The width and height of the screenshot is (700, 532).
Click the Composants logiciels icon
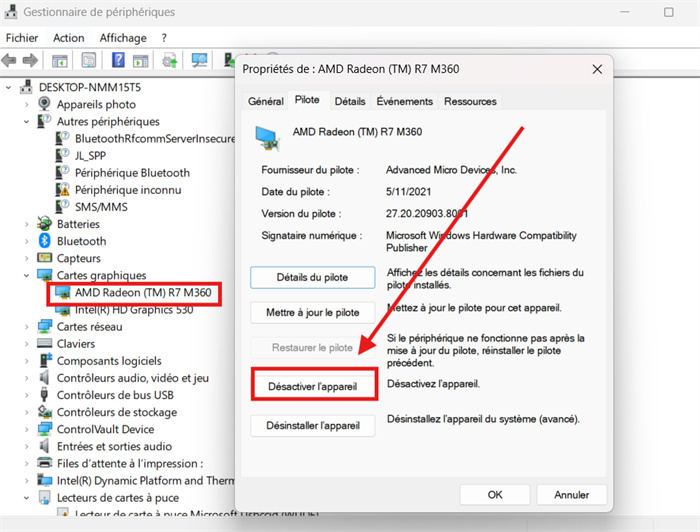[45, 361]
